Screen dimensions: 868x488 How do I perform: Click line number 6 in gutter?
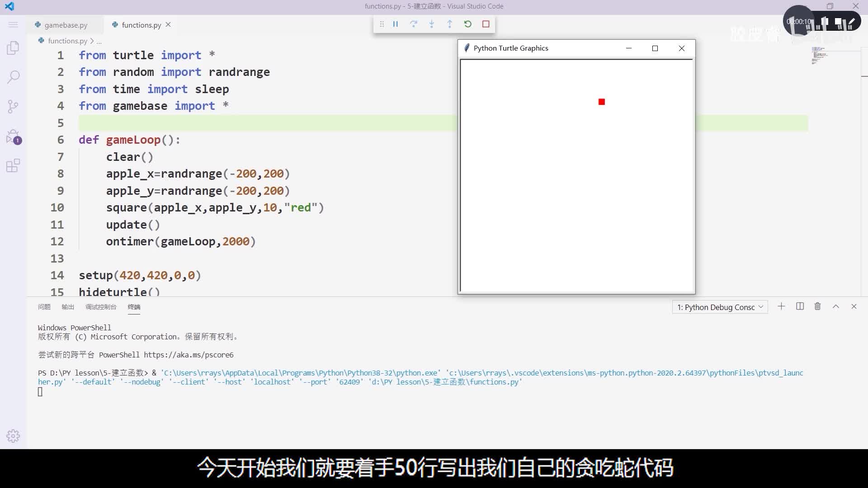(x=61, y=140)
